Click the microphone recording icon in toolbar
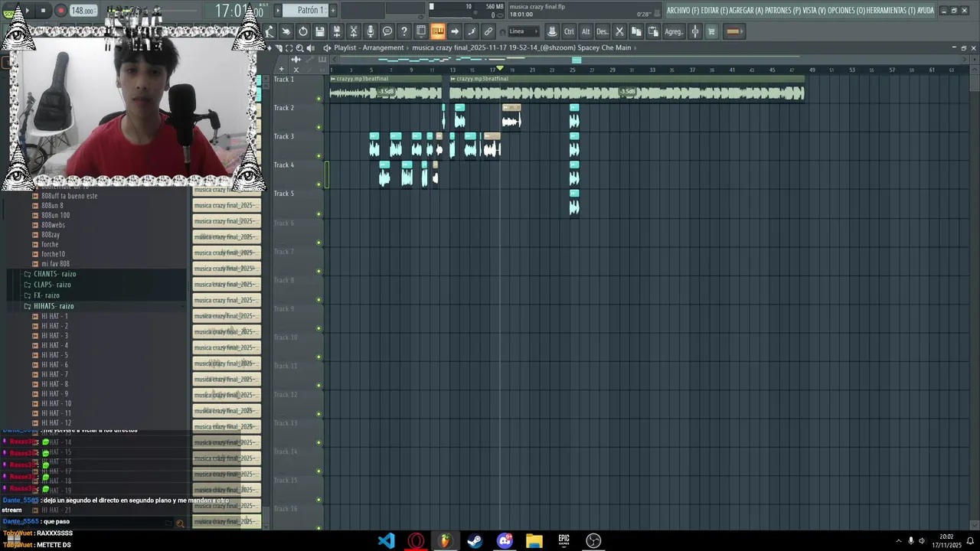Screen dimensions: 980x551 pos(371,31)
